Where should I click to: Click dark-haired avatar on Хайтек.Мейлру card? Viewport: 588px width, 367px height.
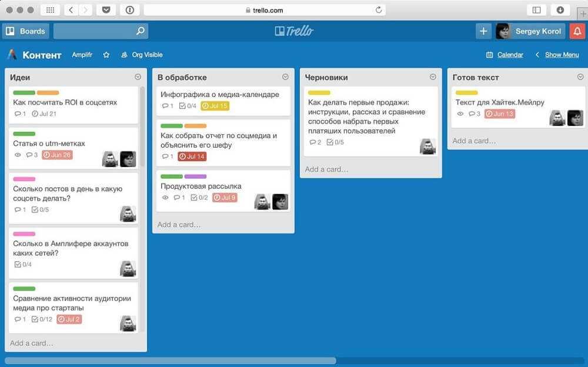[575, 118]
